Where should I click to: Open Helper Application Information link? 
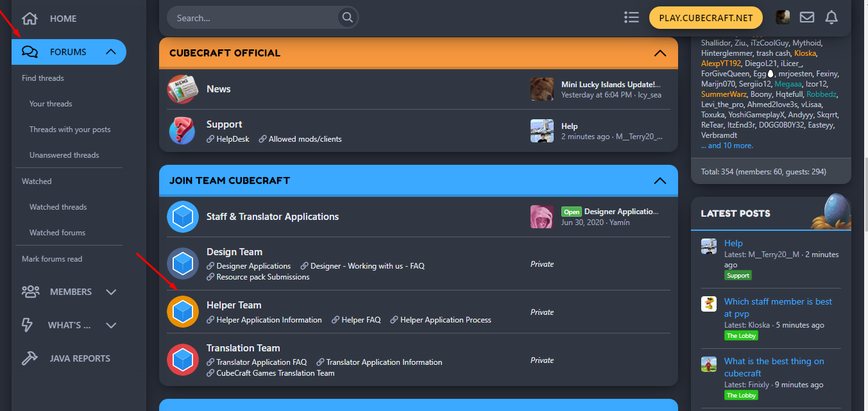coord(269,320)
